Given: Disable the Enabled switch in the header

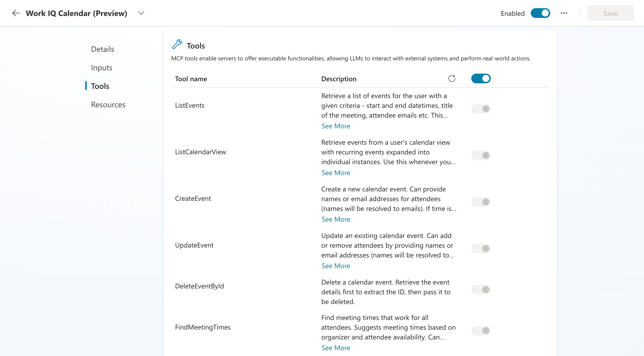Looking at the screenshot, I should coord(540,13).
